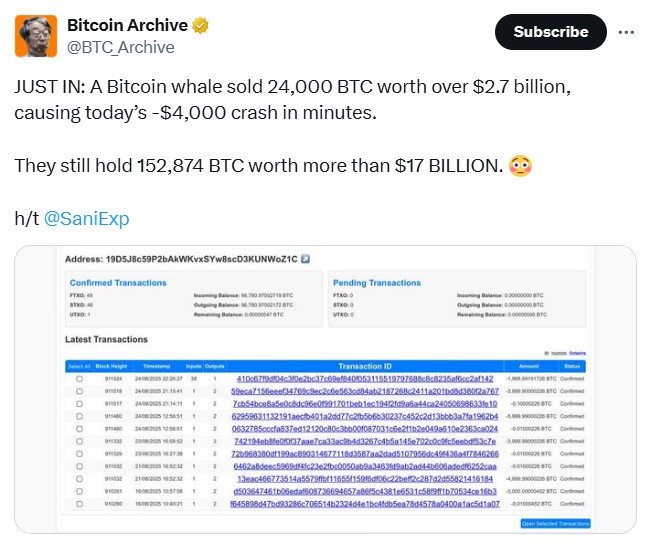Check the row for block 911518
This screenshot has height=542, width=647.
point(78,391)
